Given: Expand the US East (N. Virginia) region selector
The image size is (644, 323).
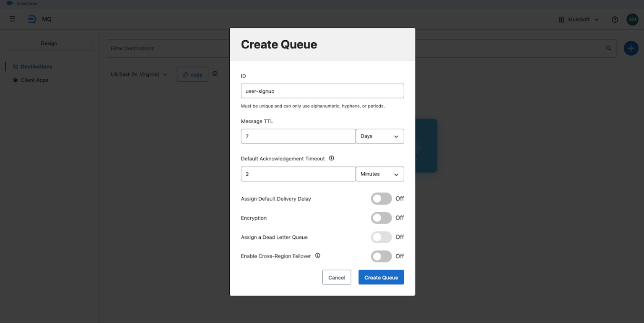Looking at the screenshot, I should 139,74.
